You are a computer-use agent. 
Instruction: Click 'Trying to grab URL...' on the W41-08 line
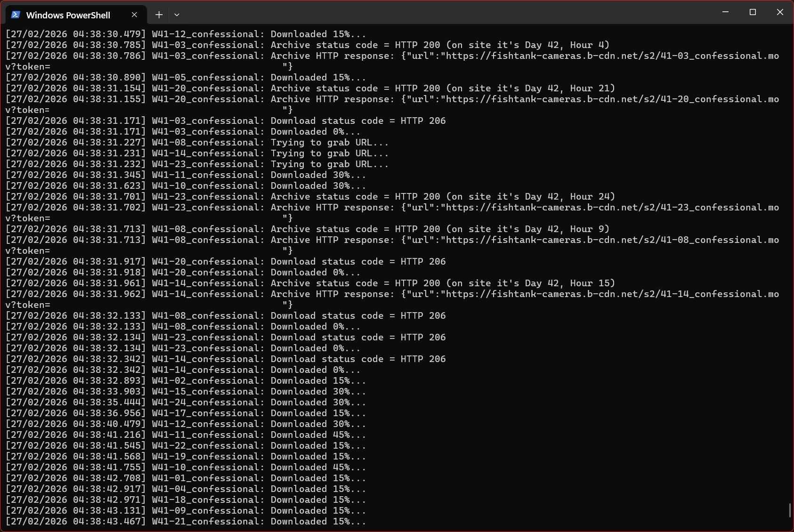[330, 143]
